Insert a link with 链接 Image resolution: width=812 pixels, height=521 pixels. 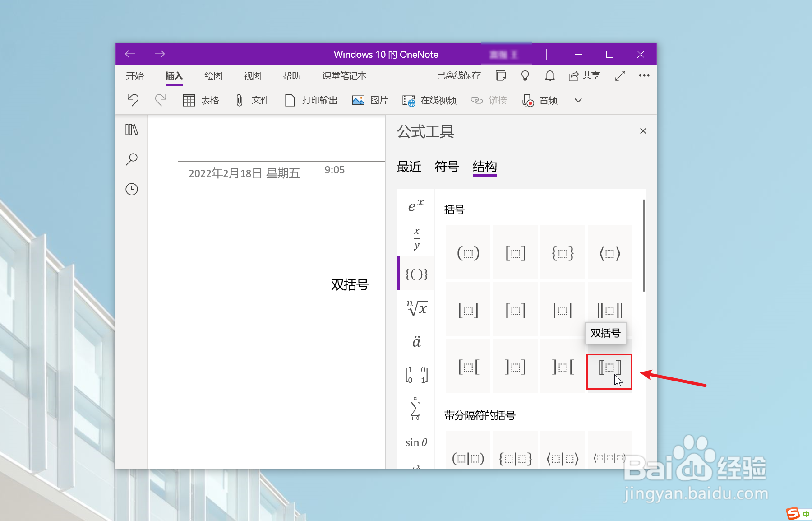click(489, 100)
